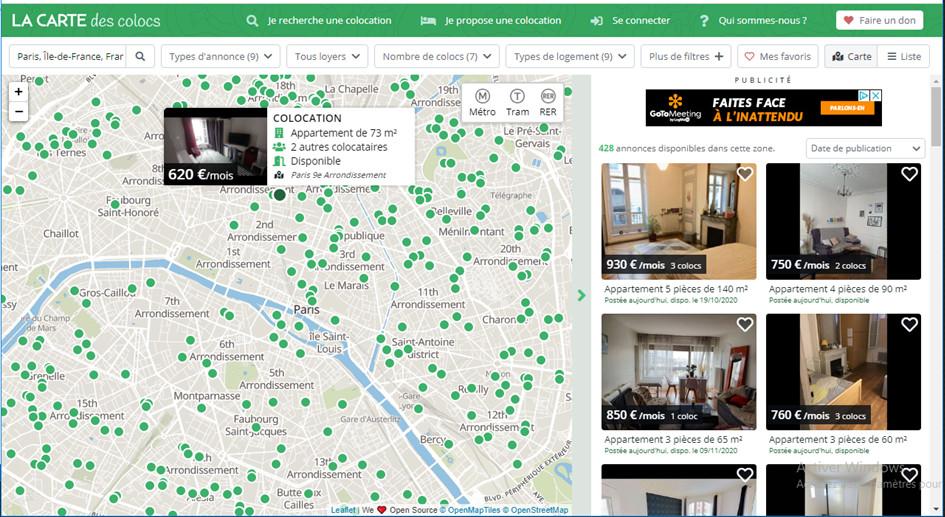945x517 pixels.
Task: Zoom in the map with plus button
Action: tap(19, 92)
